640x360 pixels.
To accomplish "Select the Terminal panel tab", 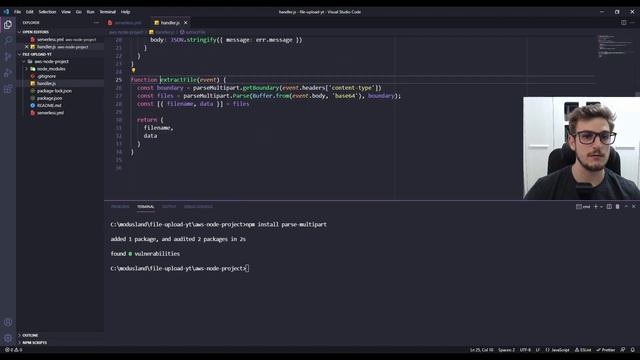I will coord(146,207).
